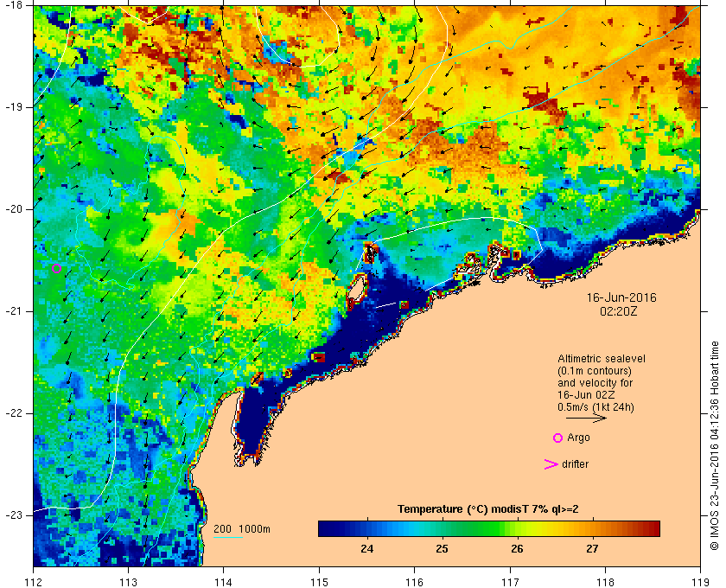The width and height of the screenshot is (726, 588).
Task: Click the '200 1000m' depth label
Action: coord(242,529)
